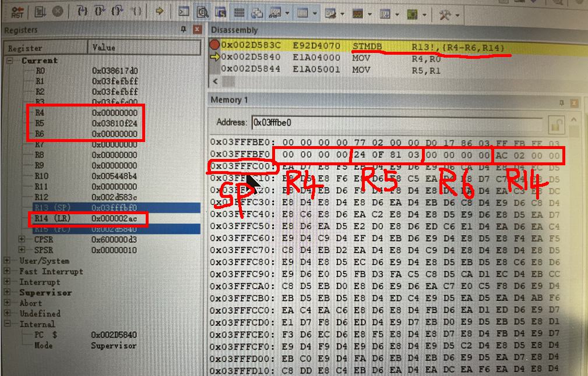Click the Watch windows toolbar icon
Viewport: 588px width, 376px height.
275,13
